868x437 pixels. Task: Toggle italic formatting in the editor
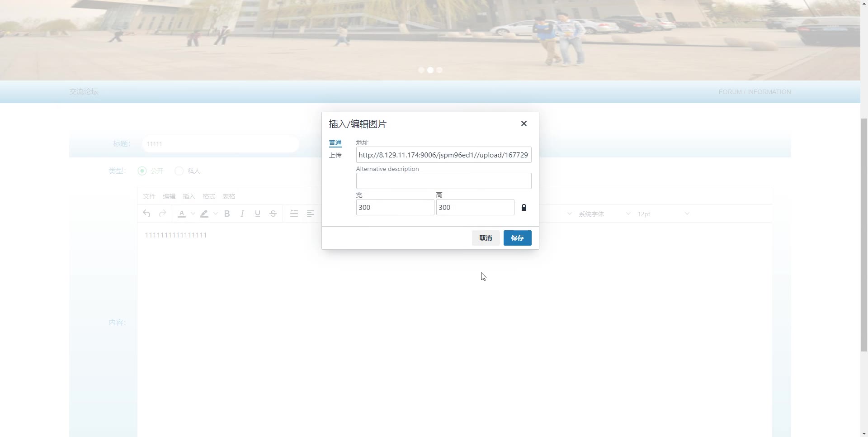[x=242, y=214]
